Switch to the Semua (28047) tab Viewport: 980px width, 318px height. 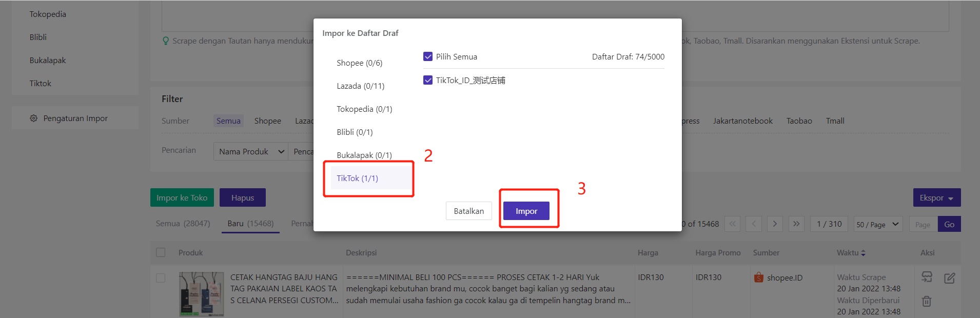point(183,224)
